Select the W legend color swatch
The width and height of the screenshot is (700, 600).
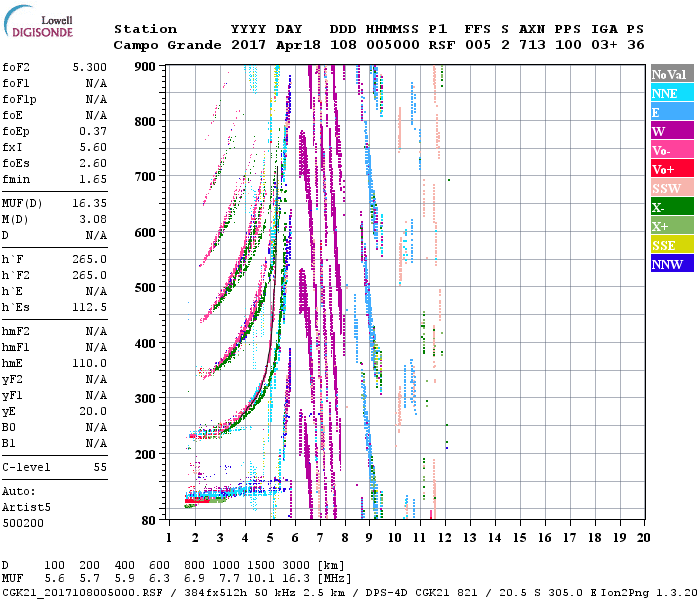click(x=672, y=131)
